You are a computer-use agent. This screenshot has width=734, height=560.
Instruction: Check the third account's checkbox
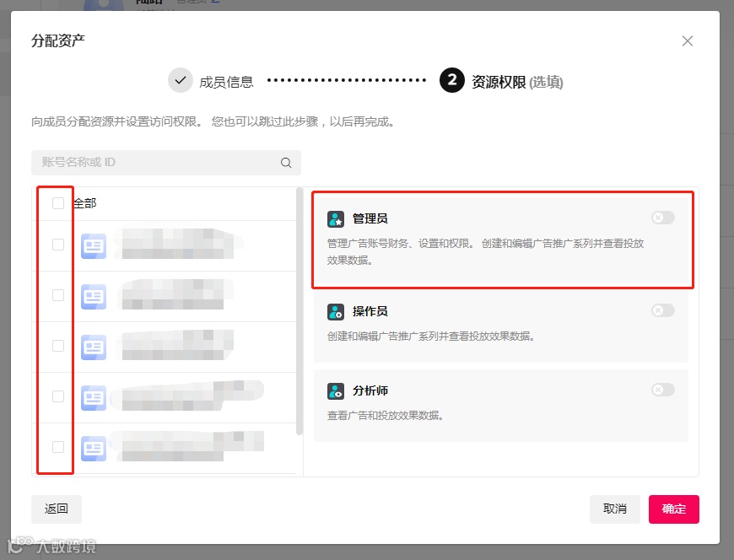[x=58, y=345]
